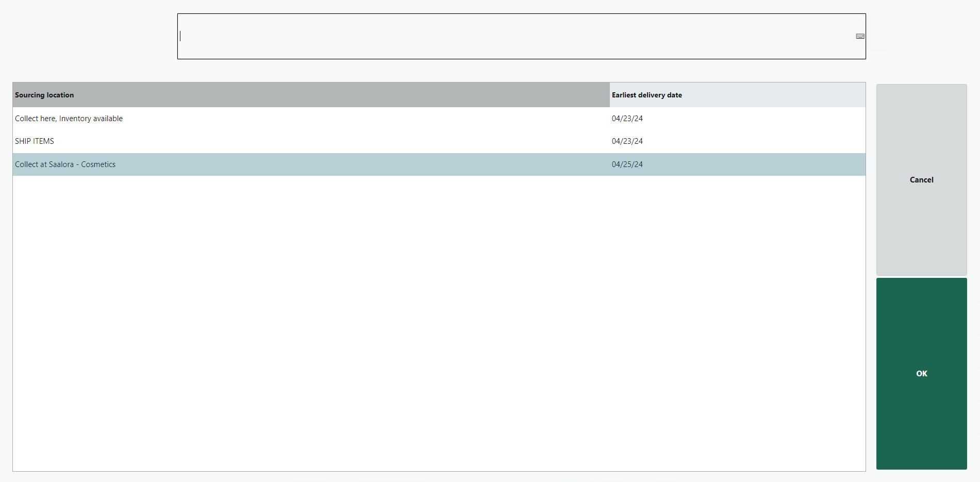Image resolution: width=980 pixels, height=482 pixels.
Task: Click the 04/23/24 date for SHIP ITEMS
Action: 627,141
